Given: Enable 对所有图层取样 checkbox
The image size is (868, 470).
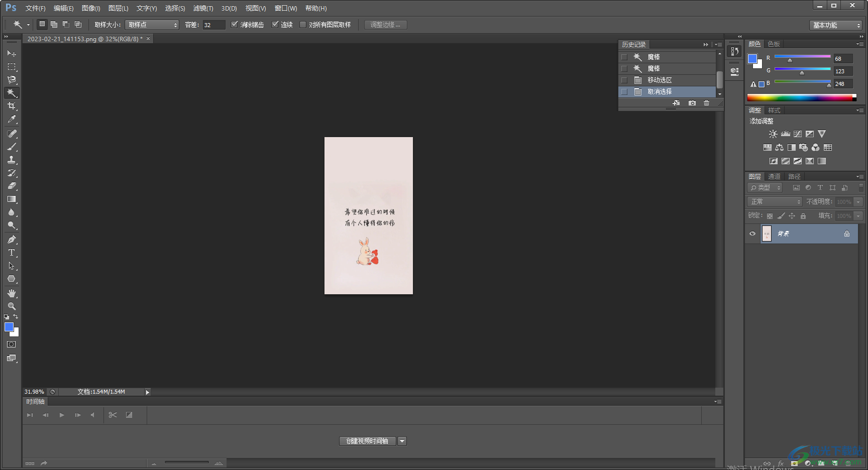Looking at the screenshot, I should point(303,25).
